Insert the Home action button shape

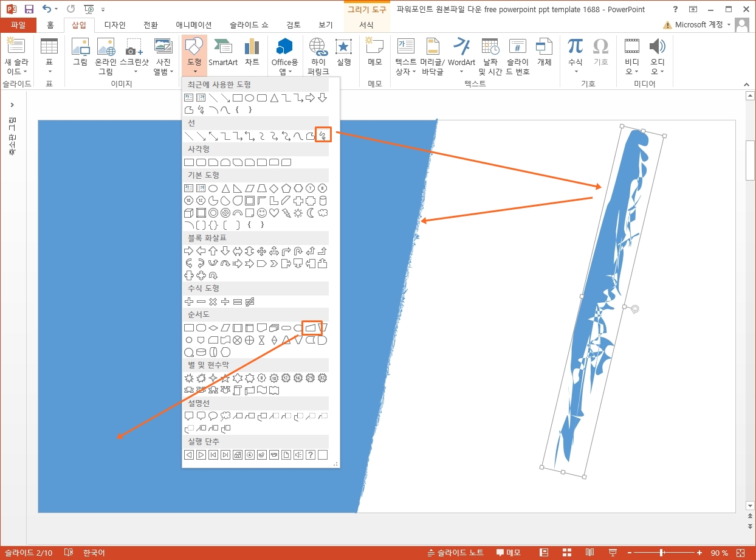(x=238, y=455)
